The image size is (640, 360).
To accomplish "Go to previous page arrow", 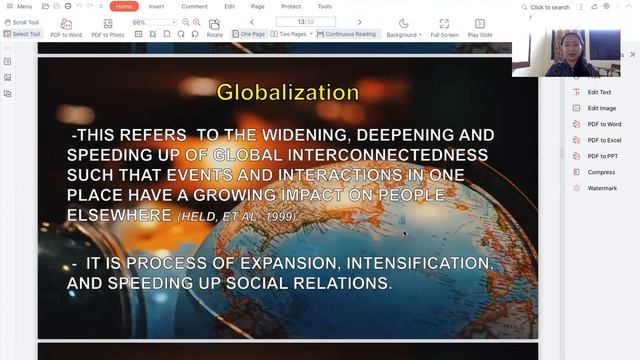I will (252, 22).
